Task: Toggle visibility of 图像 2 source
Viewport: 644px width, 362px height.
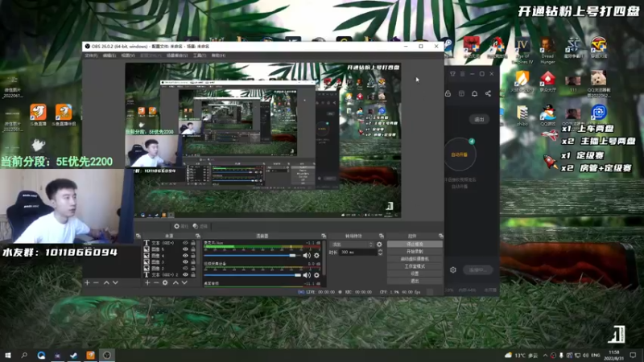Action: 185,268
